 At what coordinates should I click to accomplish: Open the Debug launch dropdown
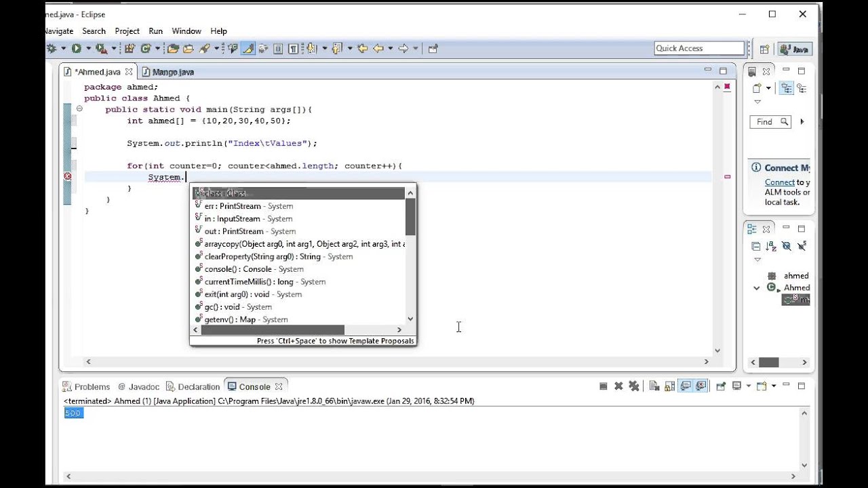pyautogui.click(x=63, y=49)
